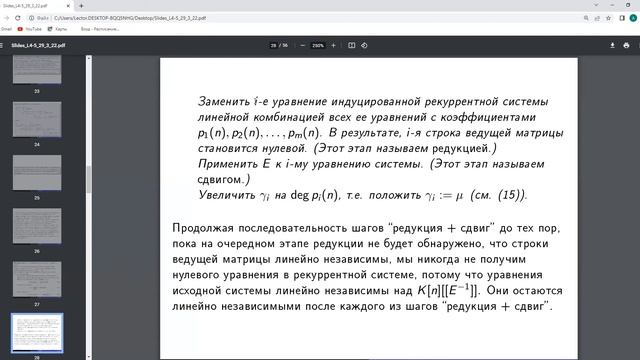Image resolution: width=640 pixels, height=360 pixels.
Task: Rotate the PDF counterclockwise
Action: point(364,45)
